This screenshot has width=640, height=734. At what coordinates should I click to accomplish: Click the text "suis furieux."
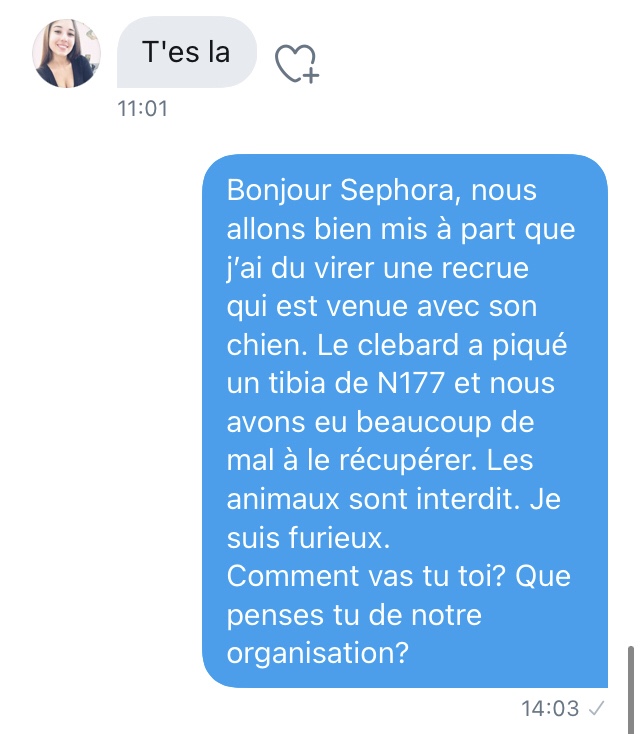309,537
